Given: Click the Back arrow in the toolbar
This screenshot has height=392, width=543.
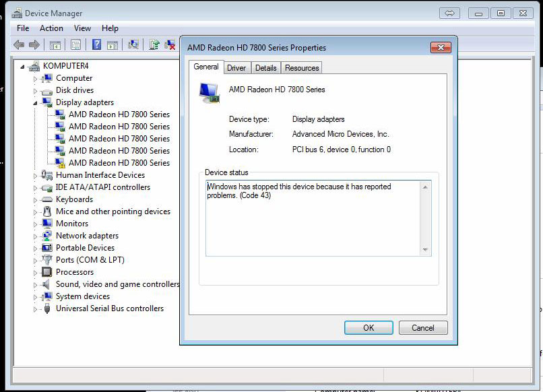Looking at the screenshot, I should (19, 44).
